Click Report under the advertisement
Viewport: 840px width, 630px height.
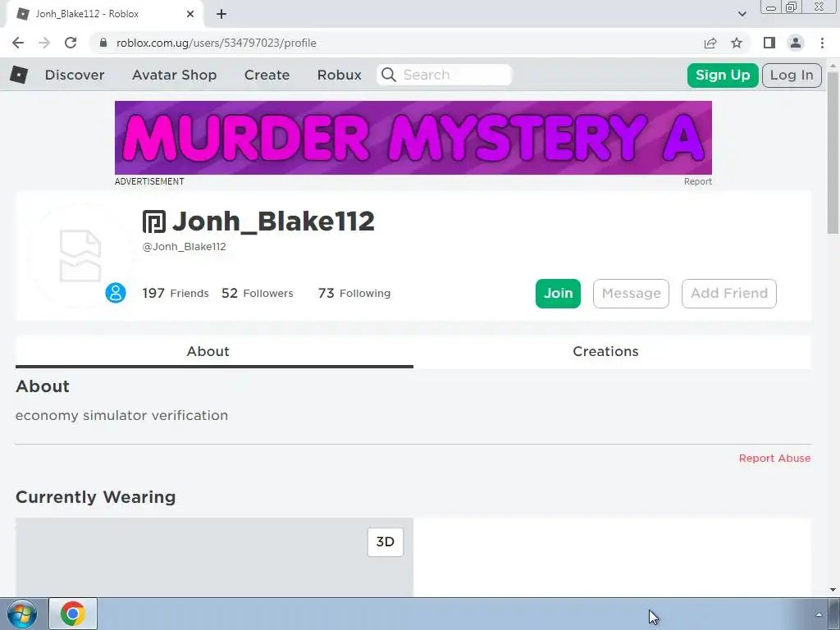[697, 181]
